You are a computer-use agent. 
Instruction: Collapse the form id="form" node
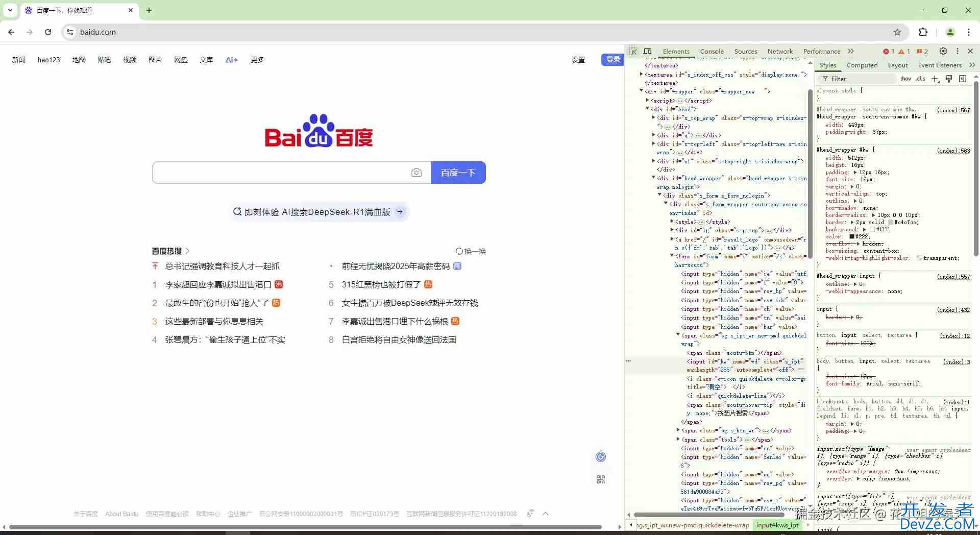click(672, 256)
